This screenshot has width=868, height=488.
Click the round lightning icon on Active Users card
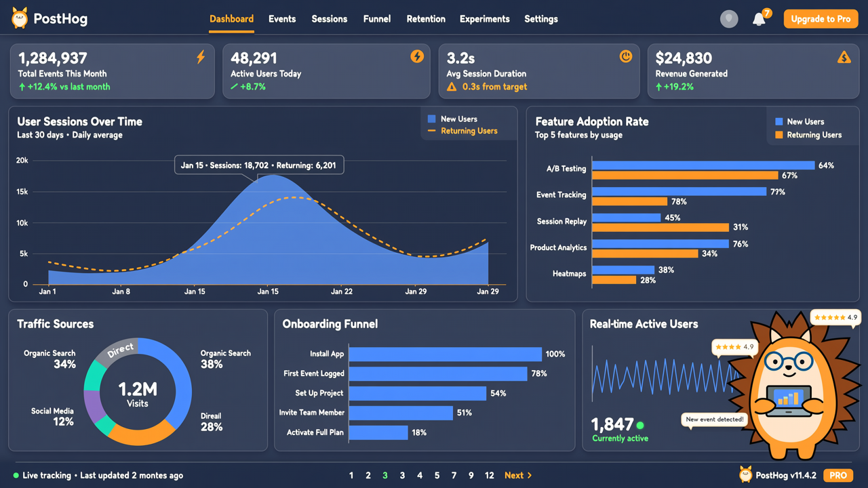click(x=417, y=56)
